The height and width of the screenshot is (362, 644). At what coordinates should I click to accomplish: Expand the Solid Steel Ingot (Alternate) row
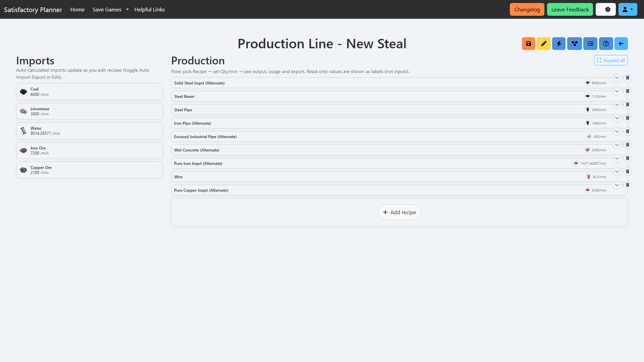(x=617, y=78)
